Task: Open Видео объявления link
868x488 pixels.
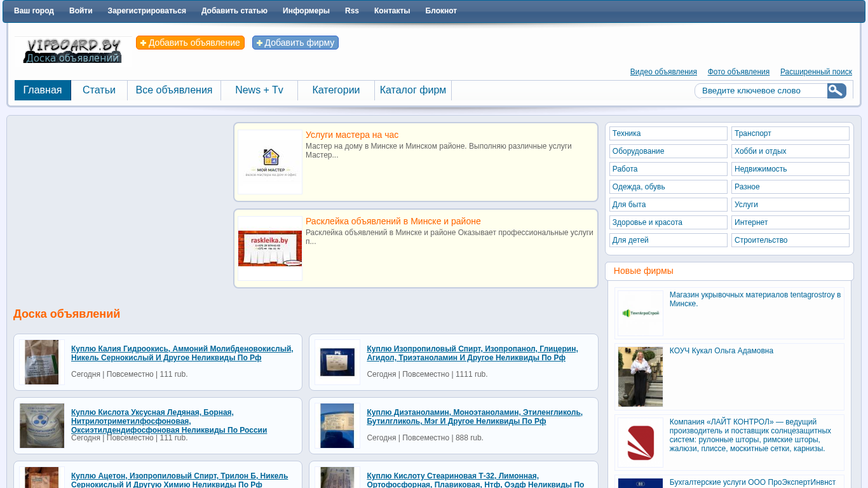Action: [663, 72]
